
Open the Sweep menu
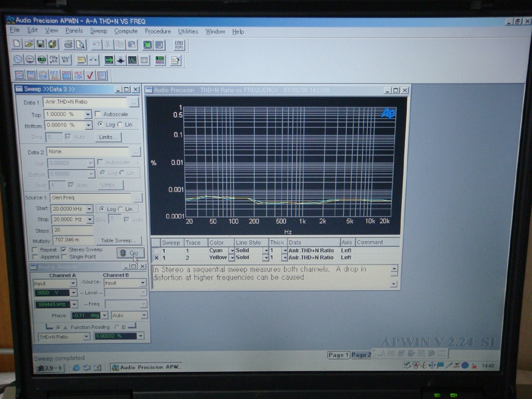[99, 31]
